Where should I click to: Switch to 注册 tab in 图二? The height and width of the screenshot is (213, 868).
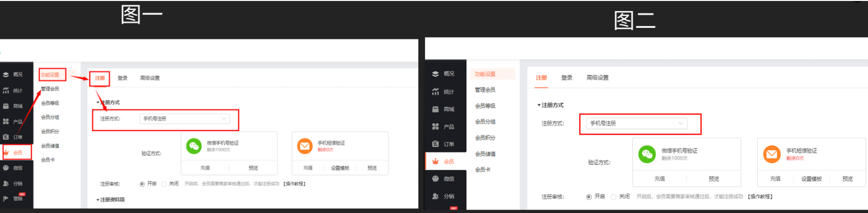point(541,77)
